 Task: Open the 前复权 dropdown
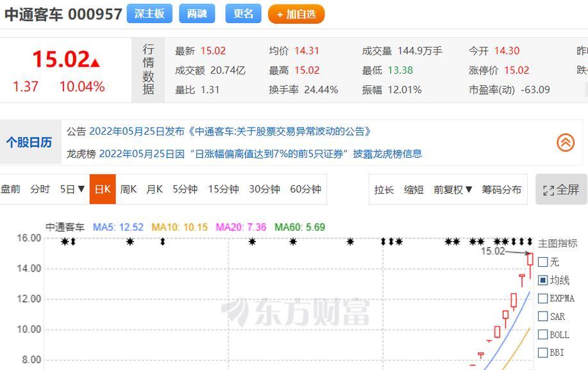tap(453, 190)
